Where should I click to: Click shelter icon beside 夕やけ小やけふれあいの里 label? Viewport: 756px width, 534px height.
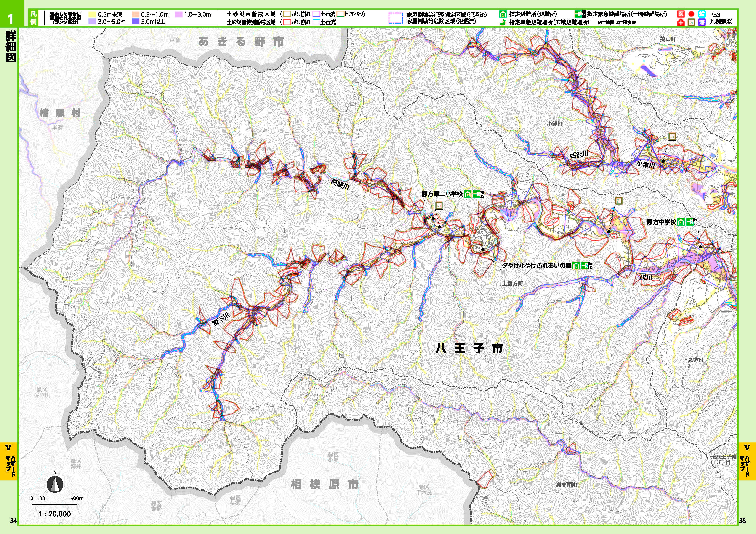click(x=576, y=265)
